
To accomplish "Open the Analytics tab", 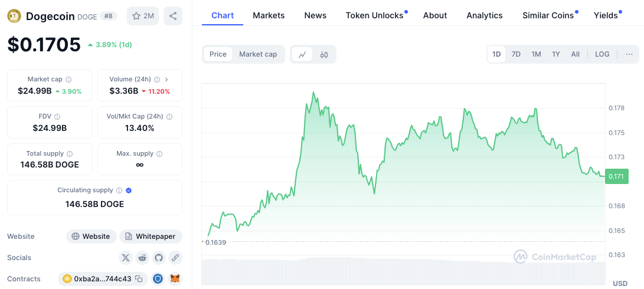I will [x=485, y=15].
